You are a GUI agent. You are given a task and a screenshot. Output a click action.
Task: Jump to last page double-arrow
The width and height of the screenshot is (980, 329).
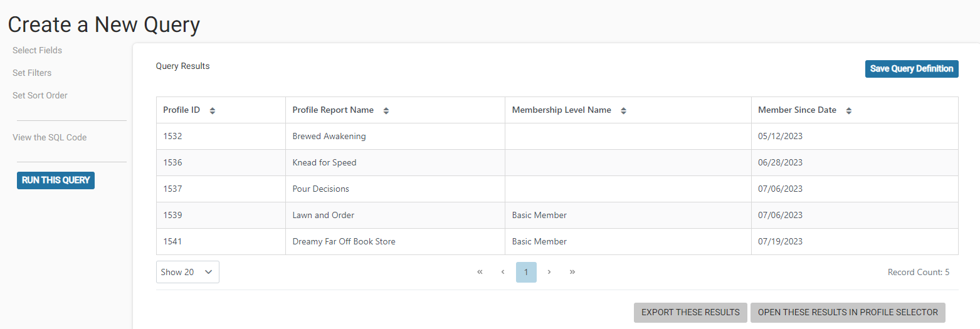click(572, 272)
